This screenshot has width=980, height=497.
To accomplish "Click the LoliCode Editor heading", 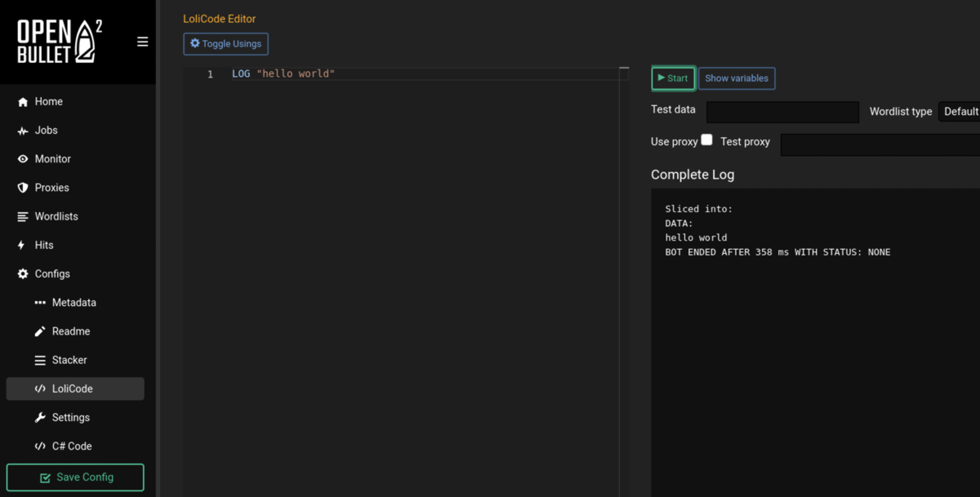I will [220, 19].
